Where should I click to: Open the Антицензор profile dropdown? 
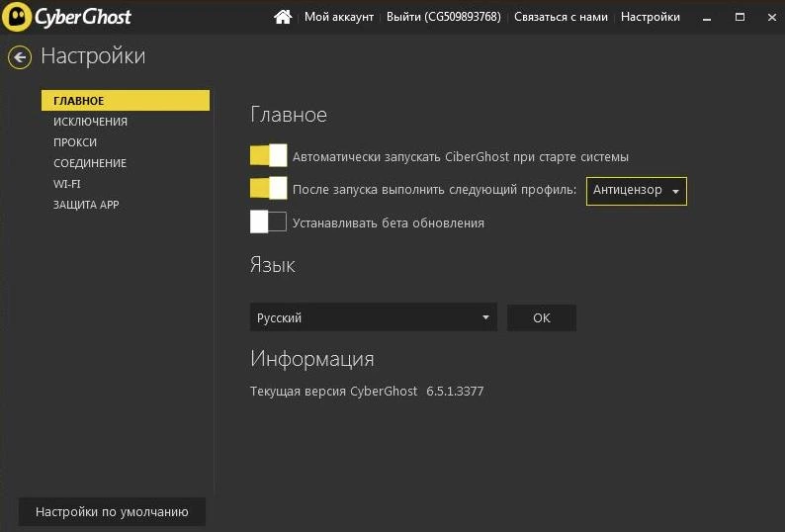637,191
